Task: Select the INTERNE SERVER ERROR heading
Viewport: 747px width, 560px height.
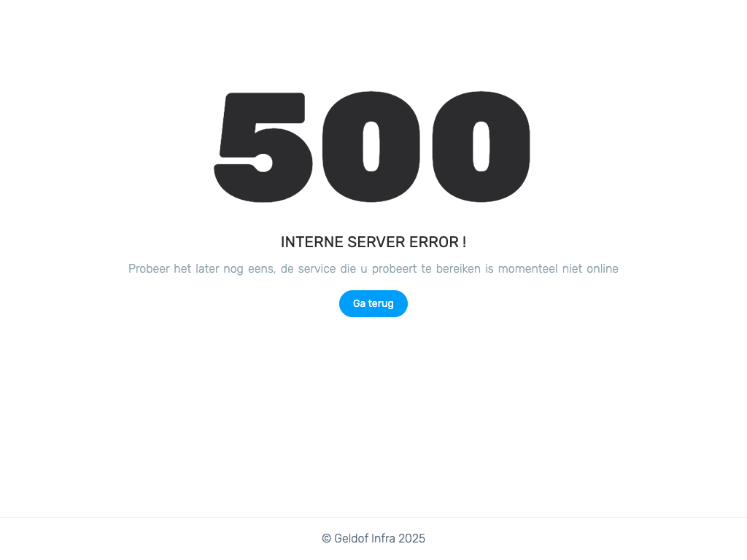Action: pyautogui.click(x=373, y=242)
